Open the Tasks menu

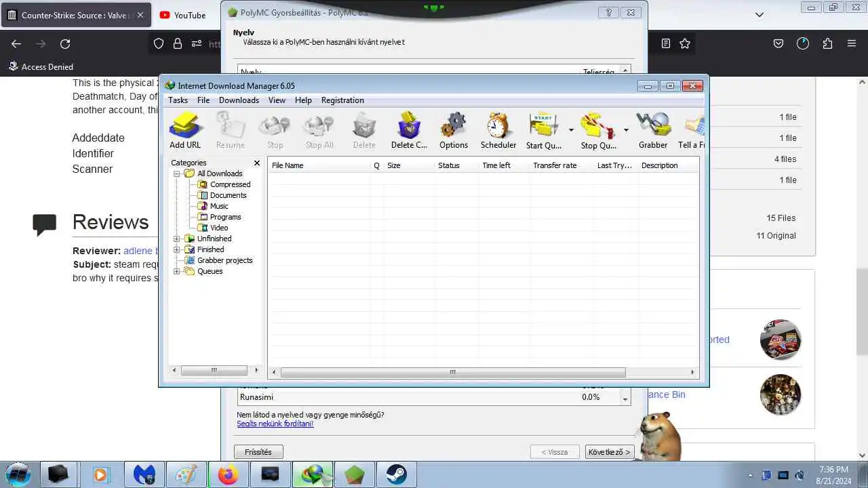point(178,100)
